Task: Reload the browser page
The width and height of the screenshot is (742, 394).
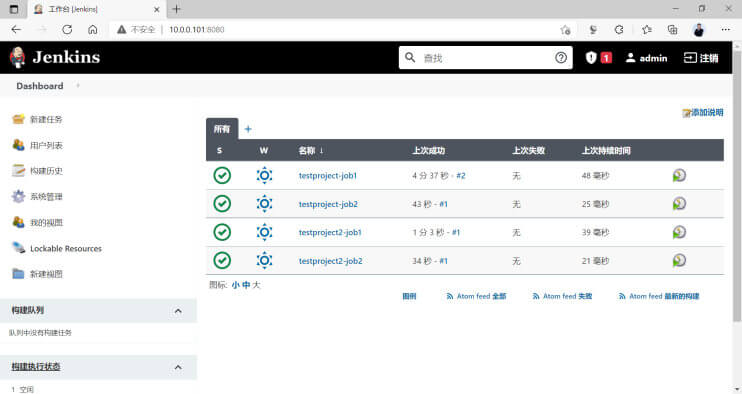Action: pyautogui.click(x=67, y=29)
